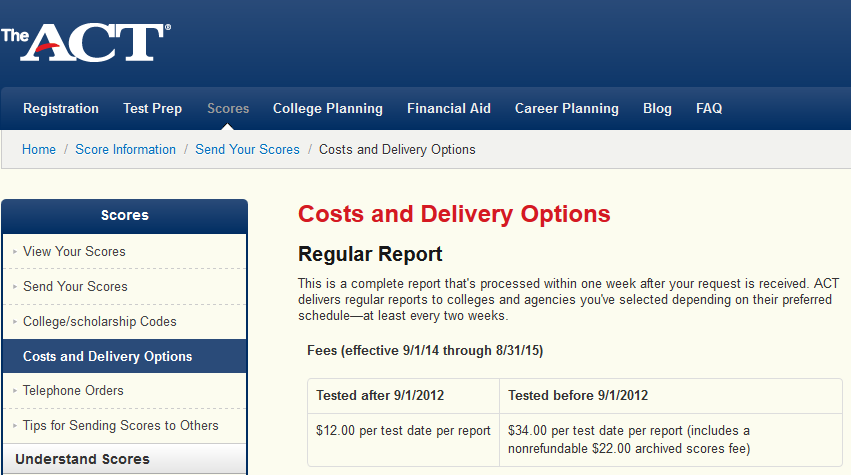Click the Scores sidebar header
This screenshot has width=851, height=475.
pyautogui.click(x=124, y=215)
